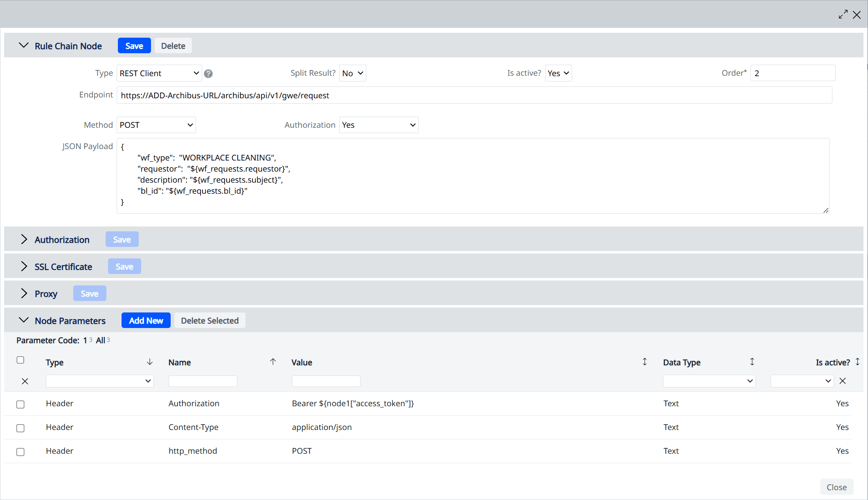Sort the Value column

[x=645, y=362]
